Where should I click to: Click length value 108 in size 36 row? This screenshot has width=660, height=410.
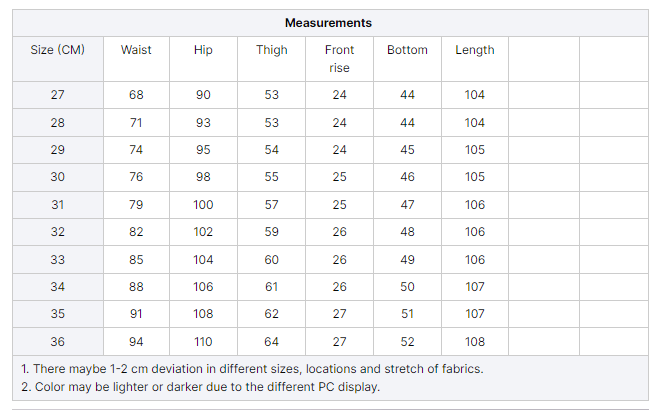tap(474, 342)
